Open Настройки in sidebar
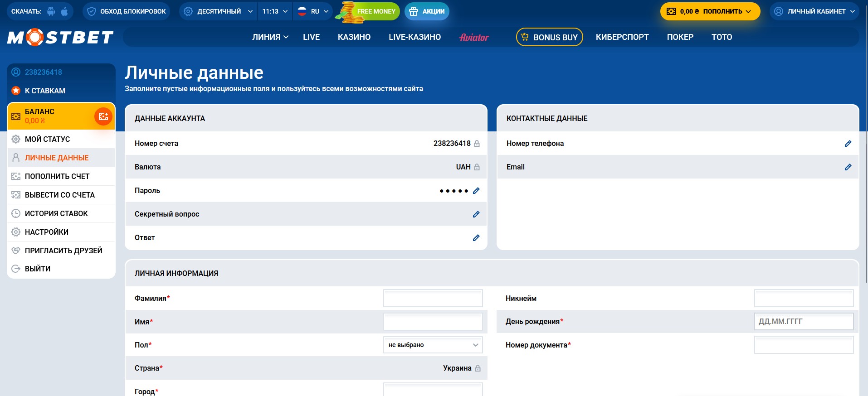This screenshot has height=396, width=868. (61, 232)
